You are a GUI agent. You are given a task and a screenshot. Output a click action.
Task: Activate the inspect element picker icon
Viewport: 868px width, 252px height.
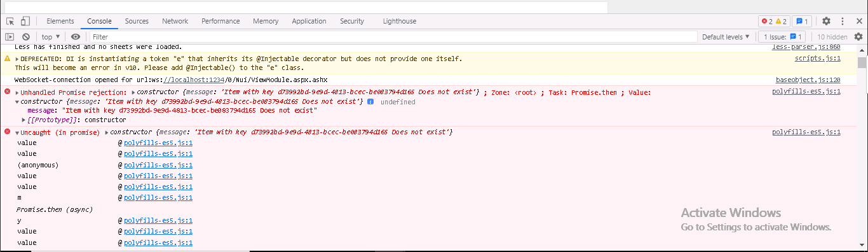click(11, 21)
